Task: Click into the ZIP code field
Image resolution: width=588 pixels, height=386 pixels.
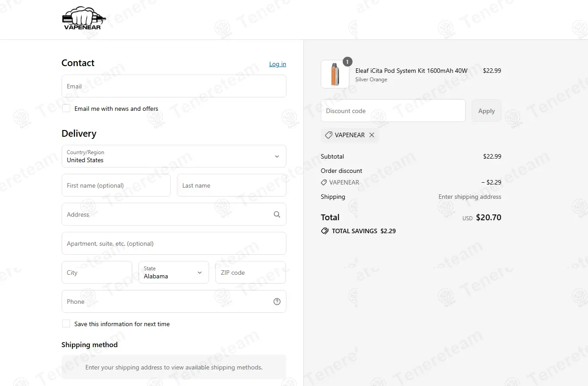Action: 251,273
